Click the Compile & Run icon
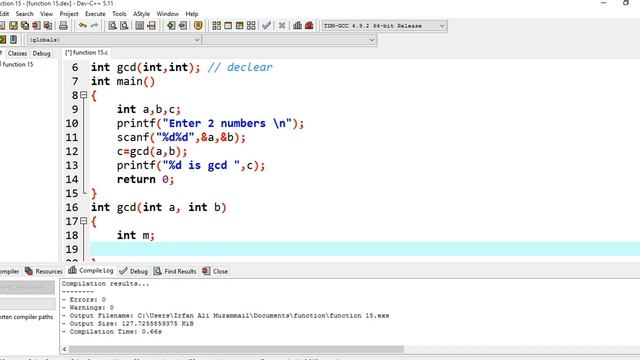 pos(240,26)
